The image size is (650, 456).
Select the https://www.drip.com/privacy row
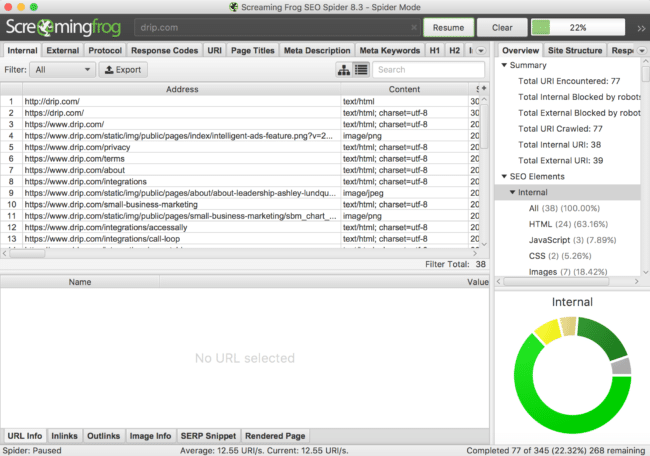pos(240,147)
